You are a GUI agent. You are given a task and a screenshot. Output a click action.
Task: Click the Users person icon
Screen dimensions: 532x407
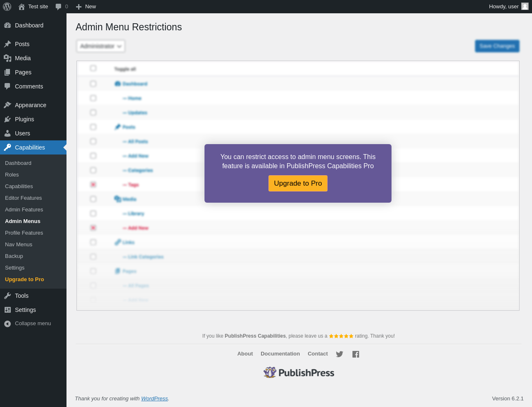tap(7, 133)
